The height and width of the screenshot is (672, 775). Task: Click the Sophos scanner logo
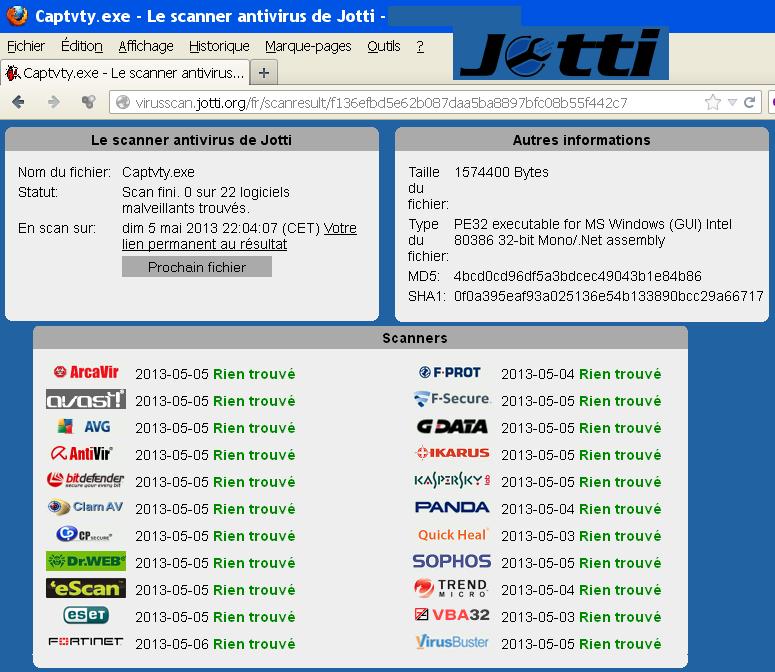pos(452,562)
